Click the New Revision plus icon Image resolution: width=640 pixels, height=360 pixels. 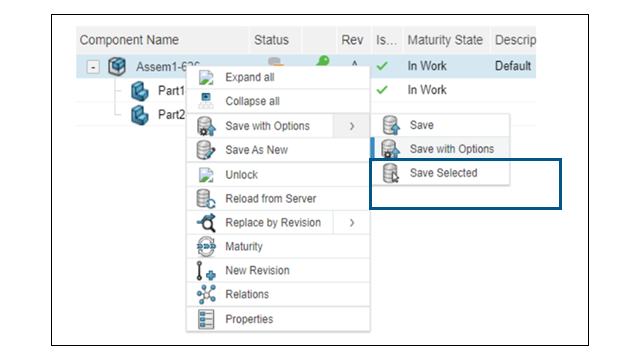(x=206, y=271)
